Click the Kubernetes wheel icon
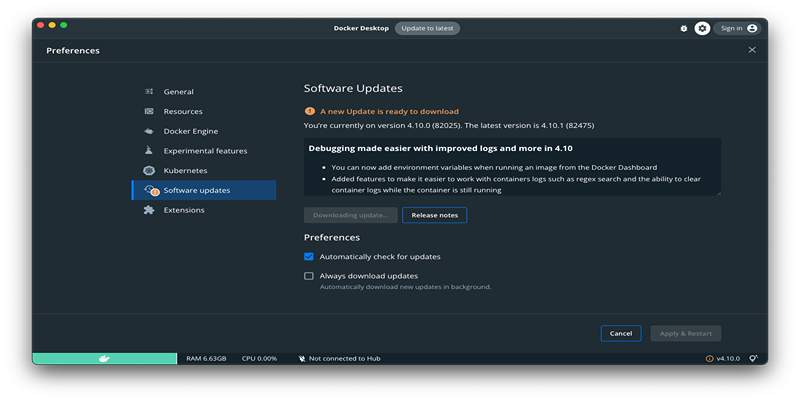Screen dimensions: 800x400 coord(149,171)
